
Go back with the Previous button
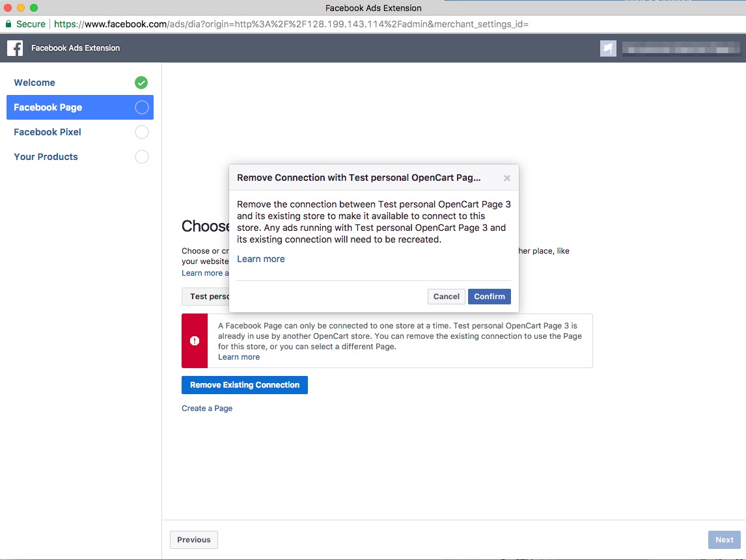[193, 540]
